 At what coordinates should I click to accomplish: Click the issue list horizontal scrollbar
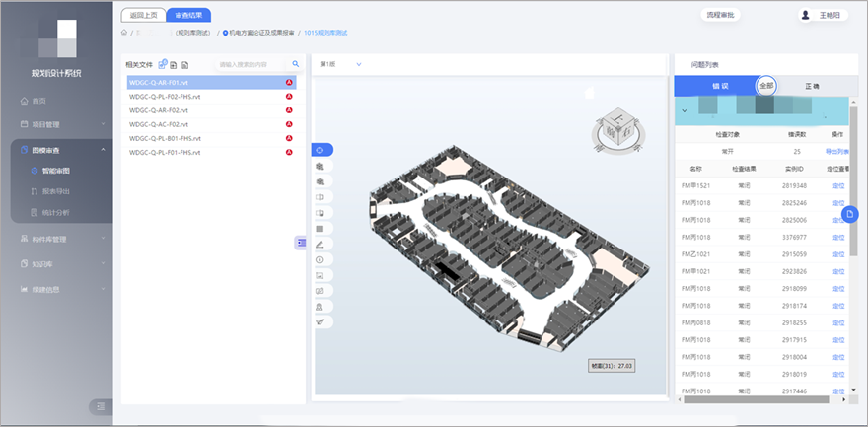[757, 399]
